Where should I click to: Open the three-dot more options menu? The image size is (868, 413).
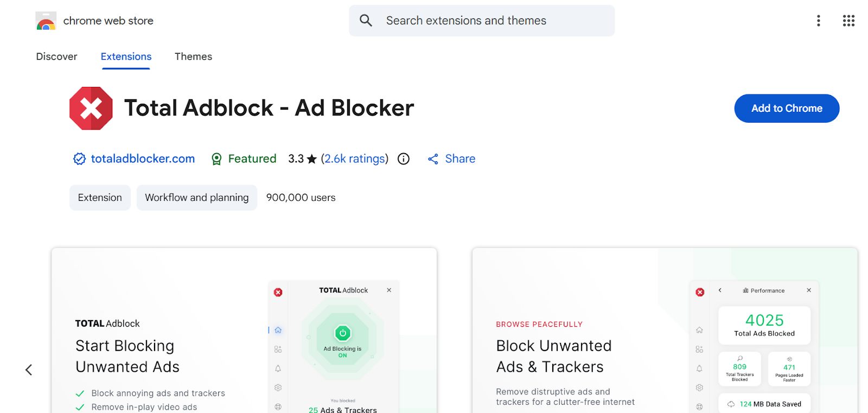pyautogui.click(x=819, y=21)
